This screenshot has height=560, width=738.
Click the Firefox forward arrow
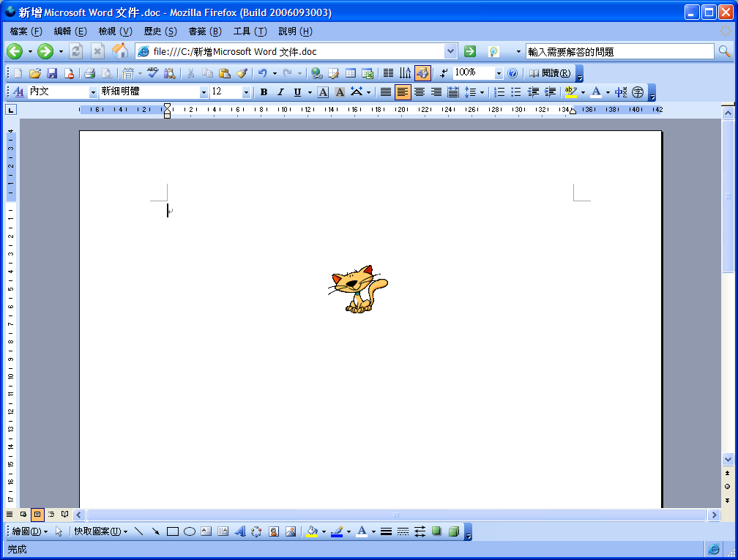pyautogui.click(x=45, y=51)
